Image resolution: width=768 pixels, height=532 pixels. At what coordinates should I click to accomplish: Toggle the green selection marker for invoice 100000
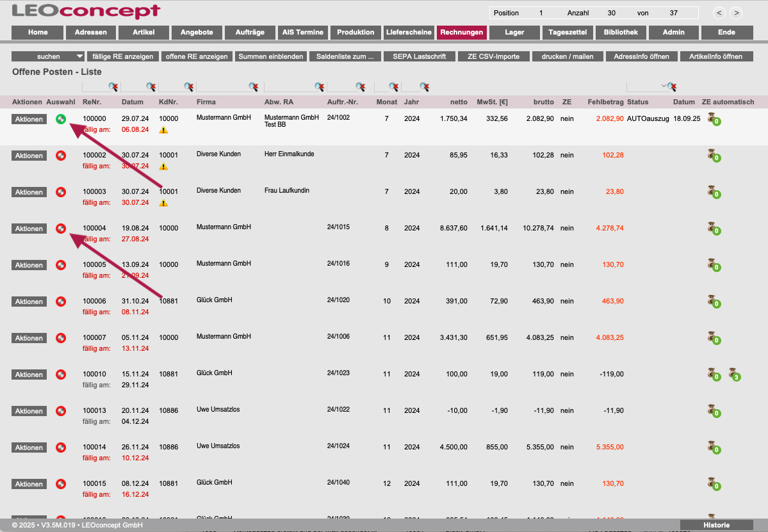point(61,118)
